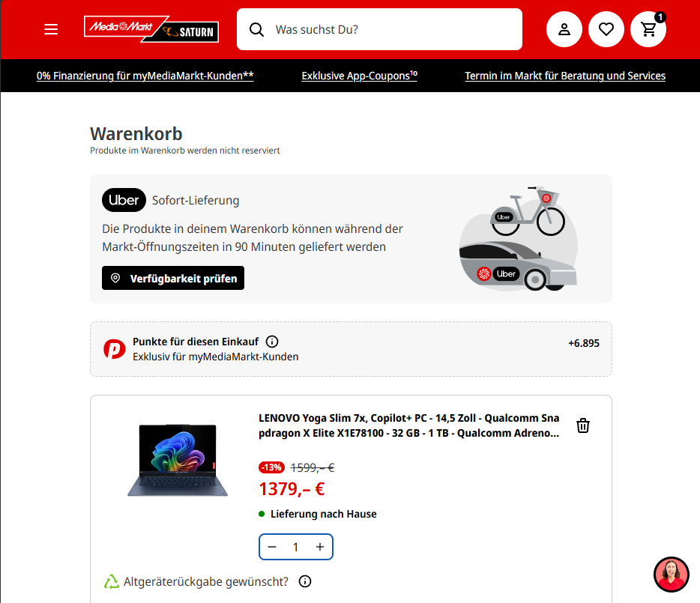Open the hamburger menu

51,29
